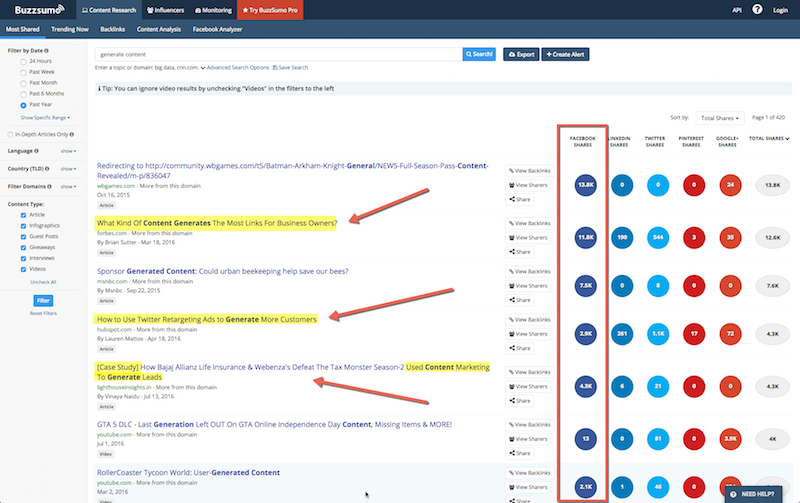Screen dimensions: 800x503
Task: Click the 21 Twitter shares circle
Action: [x=658, y=386]
